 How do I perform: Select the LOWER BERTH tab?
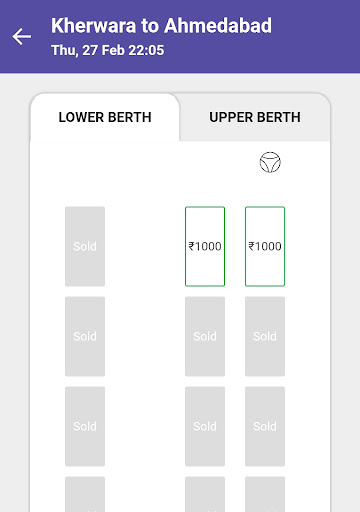pos(105,117)
